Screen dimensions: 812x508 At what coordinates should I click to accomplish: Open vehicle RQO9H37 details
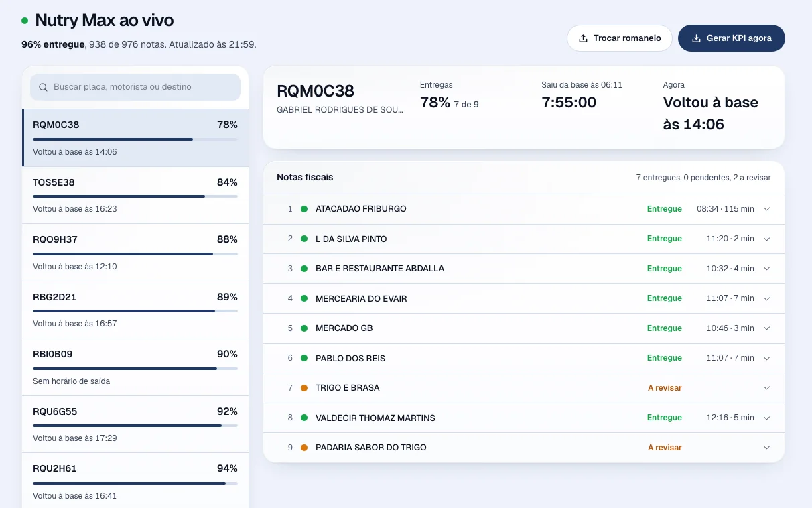(135, 253)
